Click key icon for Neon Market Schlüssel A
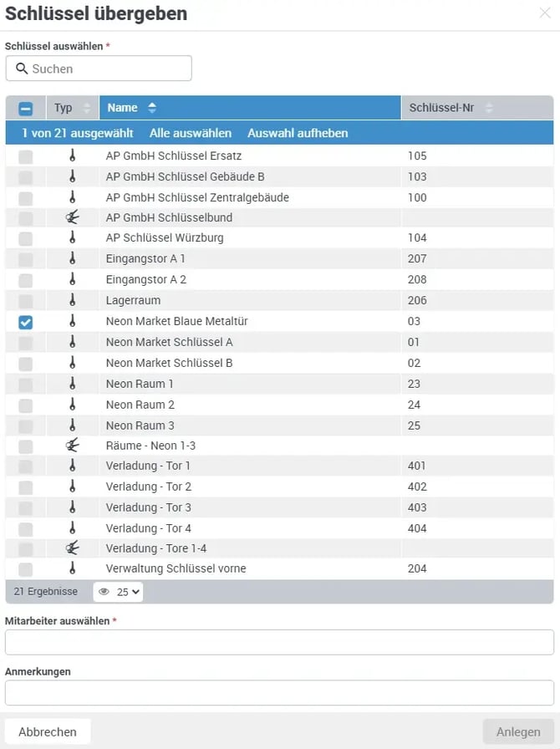The image size is (560, 749). click(x=72, y=342)
